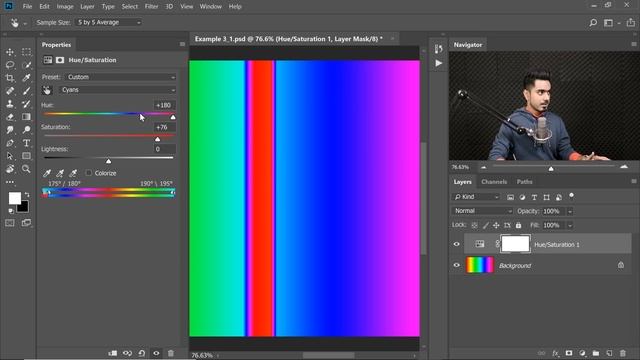Switch to the Channels tab
This screenshot has height=360, width=640.
494,182
